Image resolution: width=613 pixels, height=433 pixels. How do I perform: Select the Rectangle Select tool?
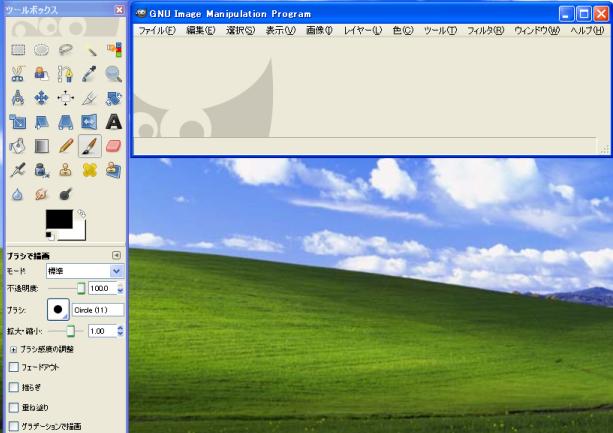(x=18, y=50)
